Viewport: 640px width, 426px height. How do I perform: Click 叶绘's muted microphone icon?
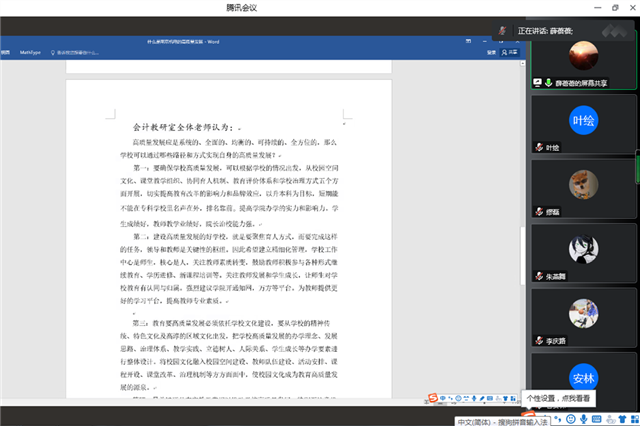point(538,147)
